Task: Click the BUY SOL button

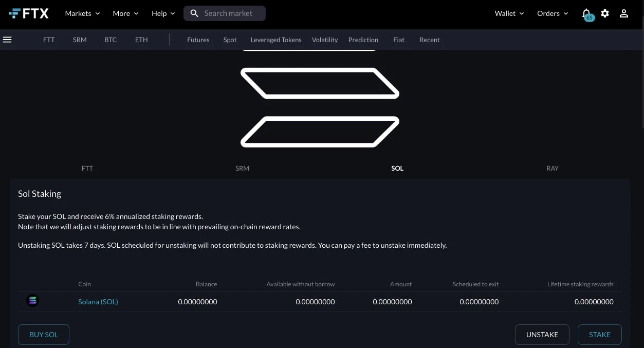Action: (x=44, y=335)
